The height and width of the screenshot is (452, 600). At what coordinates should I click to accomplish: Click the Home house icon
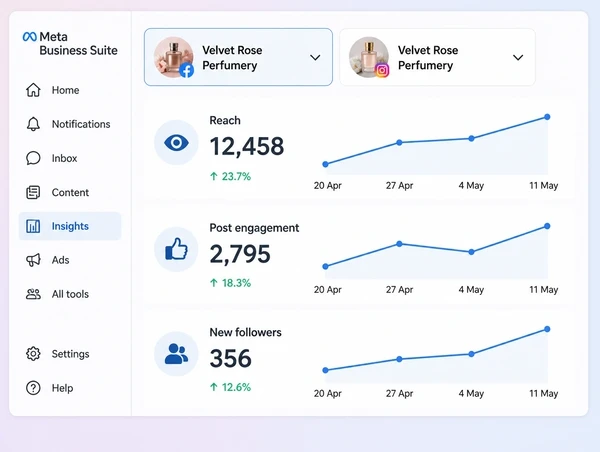coord(33,90)
